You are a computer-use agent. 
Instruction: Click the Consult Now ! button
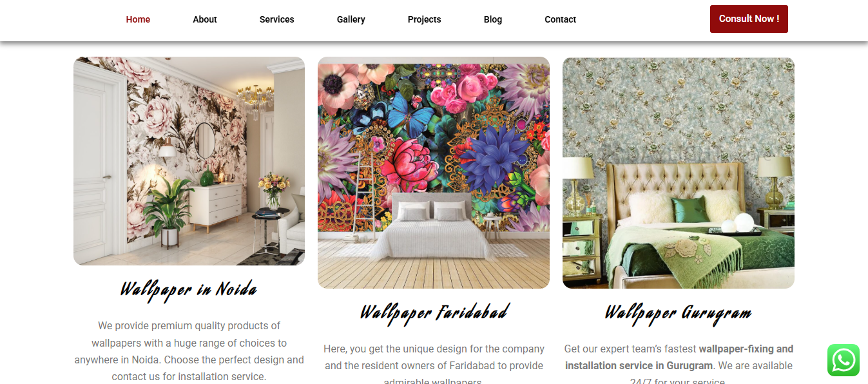749,19
